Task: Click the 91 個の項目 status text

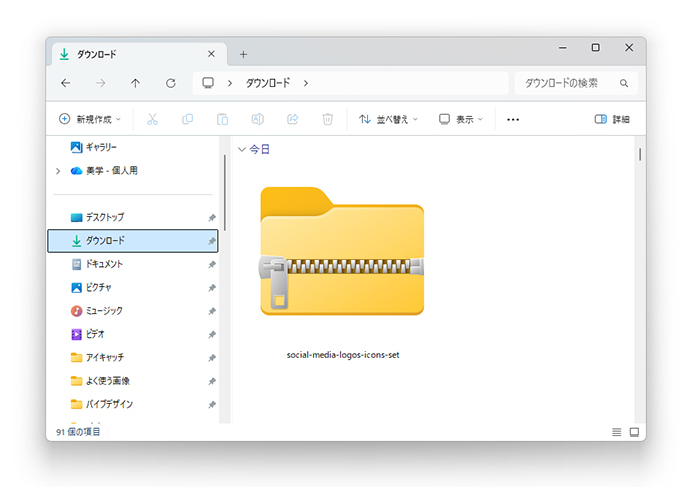Action: point(78,432)
